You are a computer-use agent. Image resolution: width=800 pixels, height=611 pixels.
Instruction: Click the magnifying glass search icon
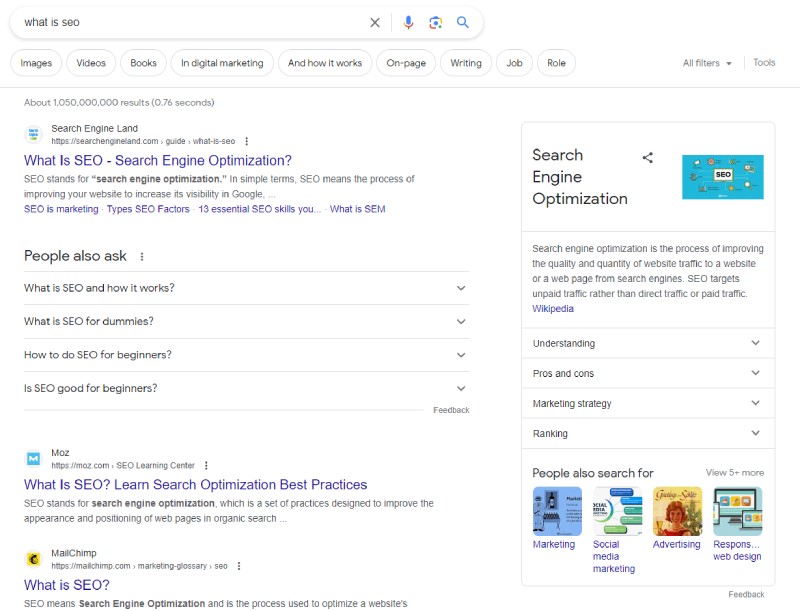[463, 22]
